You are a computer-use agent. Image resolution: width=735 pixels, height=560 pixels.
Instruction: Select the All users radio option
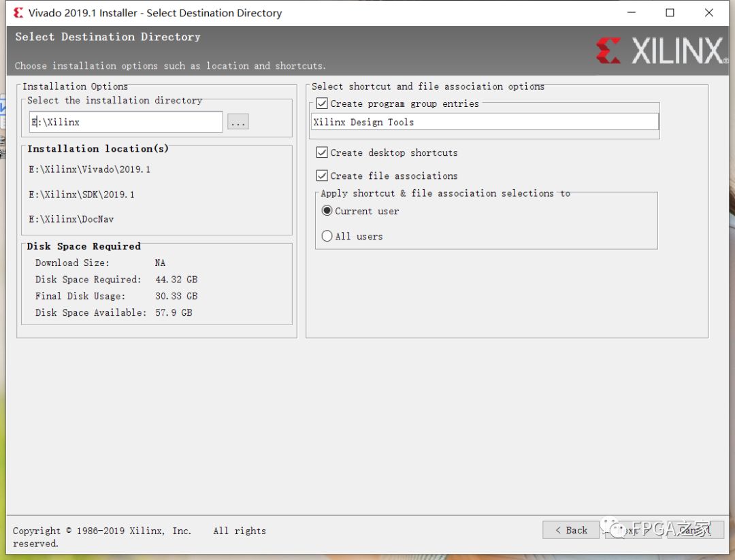327,236
